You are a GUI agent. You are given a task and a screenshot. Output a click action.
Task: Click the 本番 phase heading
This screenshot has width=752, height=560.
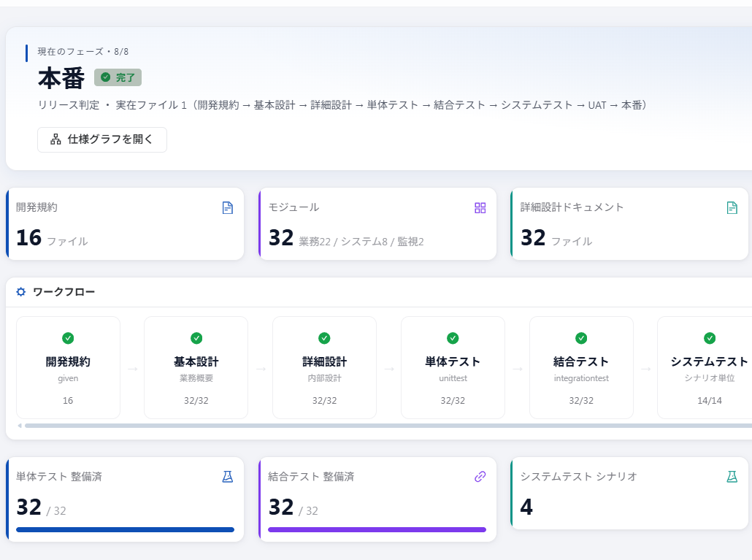pyautogui.click(x=61, y=78)
